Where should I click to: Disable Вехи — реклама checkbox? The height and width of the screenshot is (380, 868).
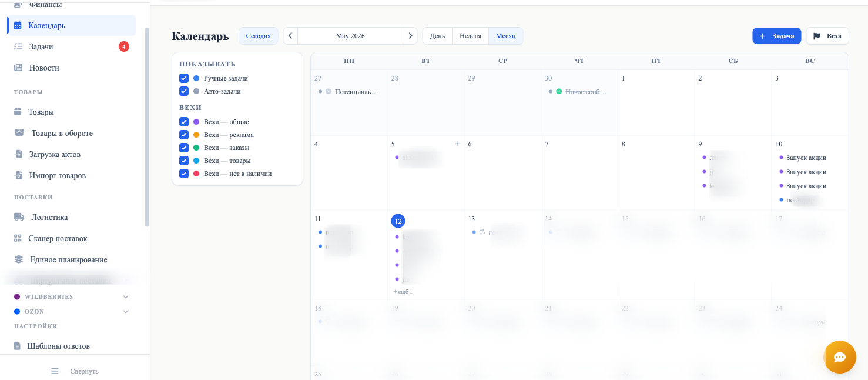[184, 135]
